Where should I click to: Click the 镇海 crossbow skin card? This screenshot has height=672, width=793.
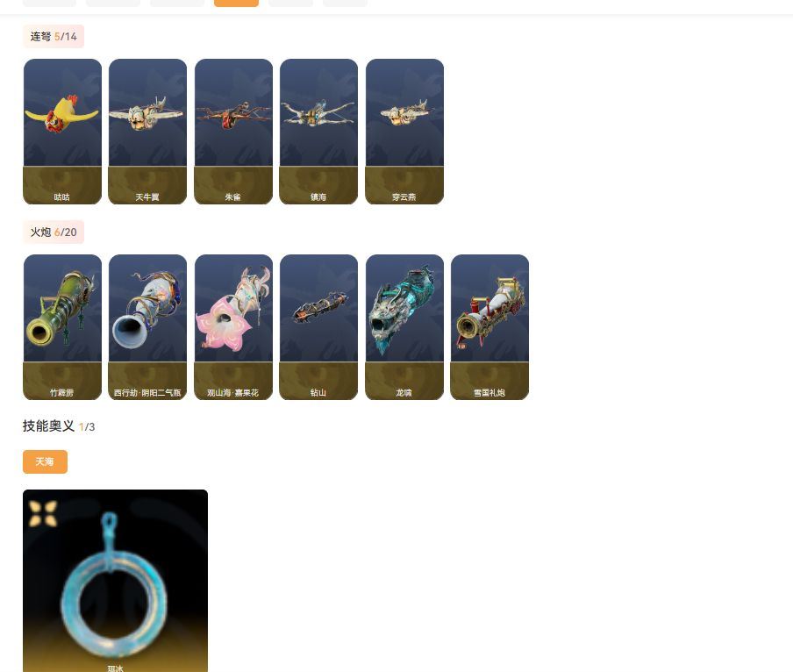pyautogui.click(x=318, y=132)
